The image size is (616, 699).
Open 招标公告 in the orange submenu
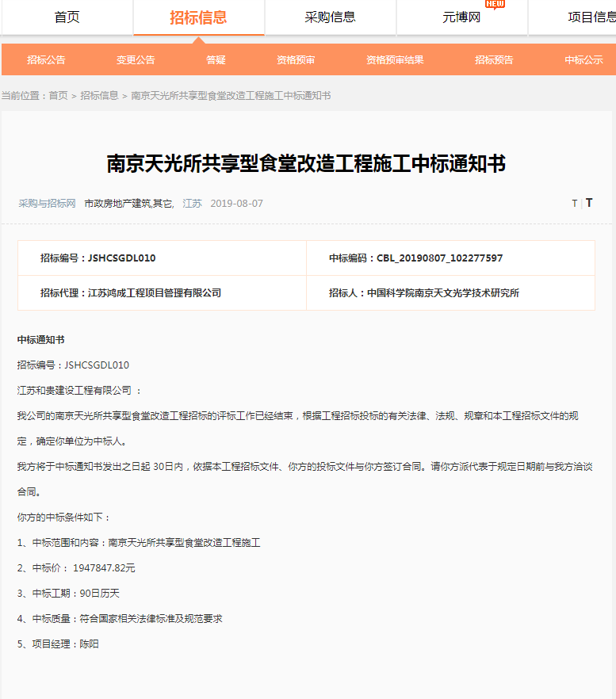46,60
